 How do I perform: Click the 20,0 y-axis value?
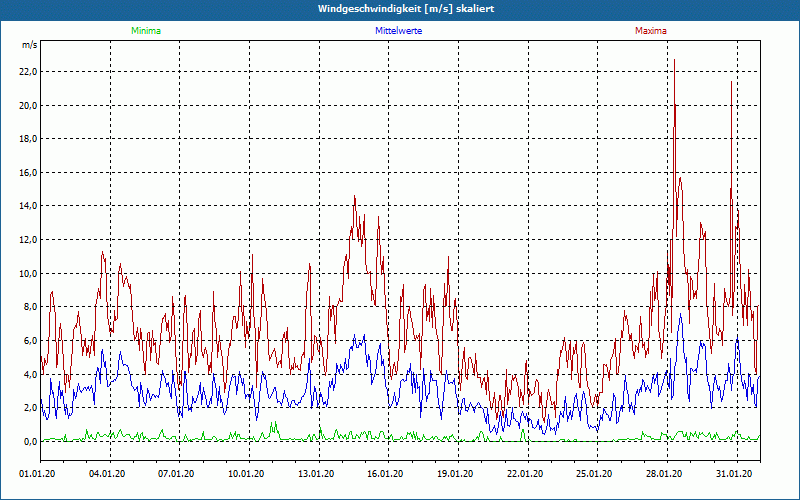click(29, 106)
